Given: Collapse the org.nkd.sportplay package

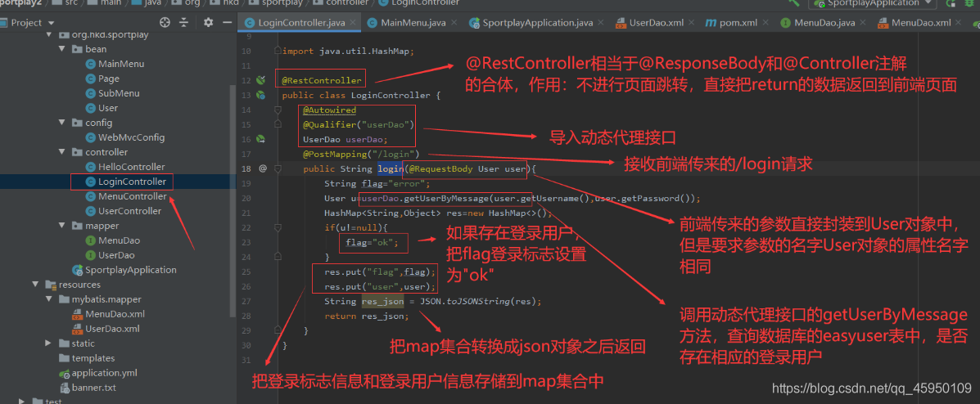Looking at the screenshot, I should point(49,34).
